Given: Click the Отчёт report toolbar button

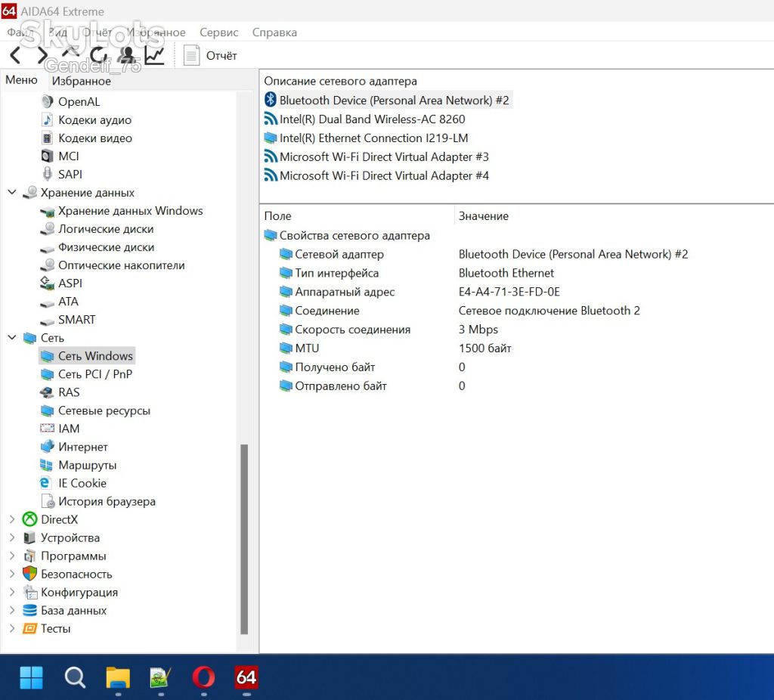Looking at the screenshot, I should 210,55.
